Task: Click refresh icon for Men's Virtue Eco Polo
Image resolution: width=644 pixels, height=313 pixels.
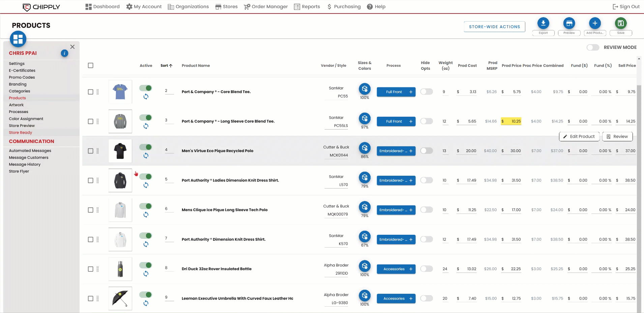Action: pos(146,156)
